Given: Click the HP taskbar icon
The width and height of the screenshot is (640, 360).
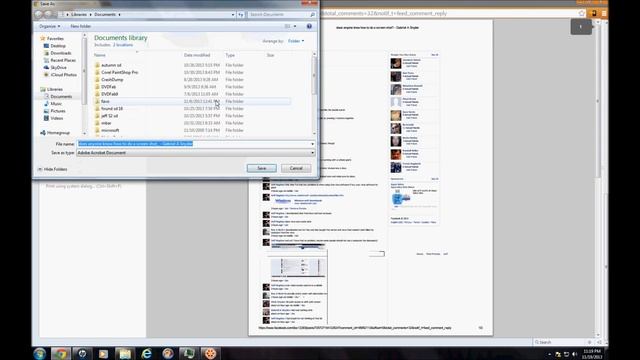Looking at the screenshot, I should coord(82,353).
